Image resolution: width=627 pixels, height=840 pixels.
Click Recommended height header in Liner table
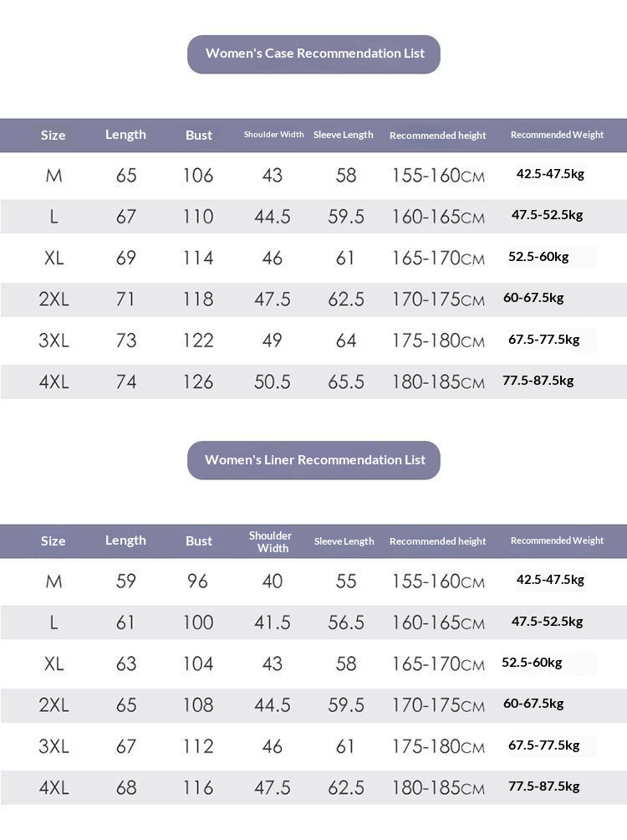437,541
